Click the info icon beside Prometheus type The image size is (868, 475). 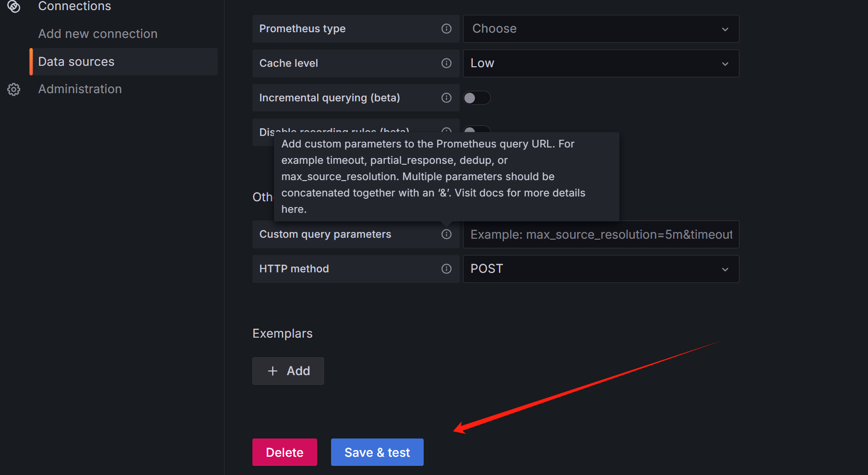(x=446, y=29)
